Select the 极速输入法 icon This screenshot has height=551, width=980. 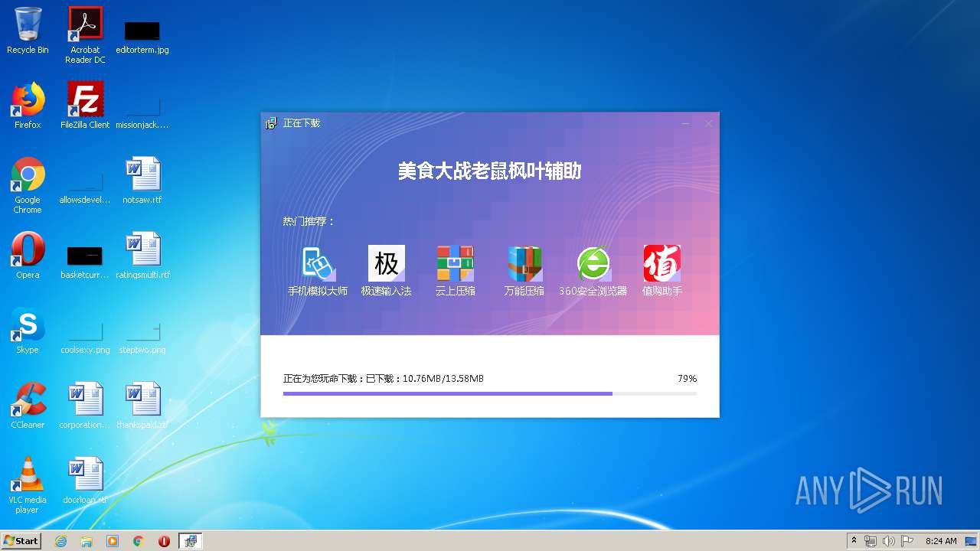(x=386, y=264)
